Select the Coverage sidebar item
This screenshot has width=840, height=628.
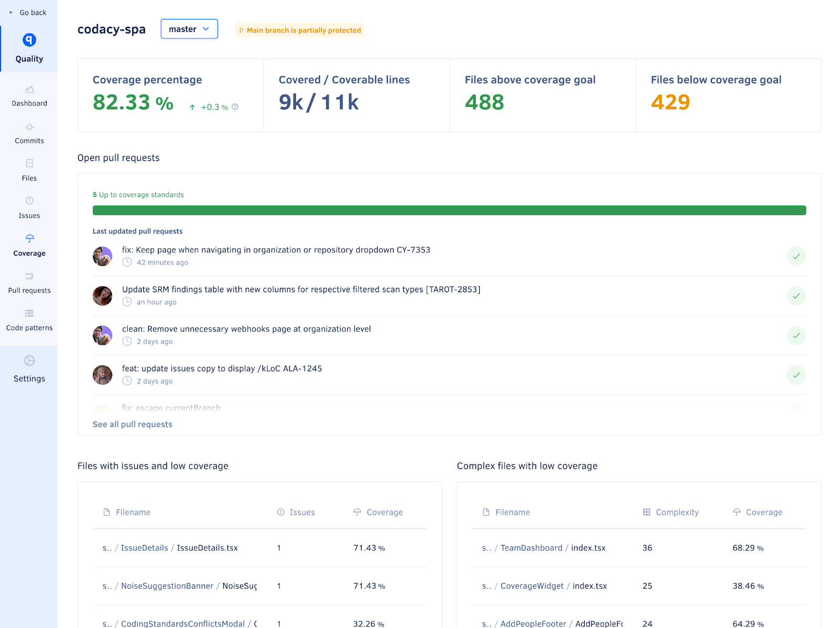[29, 246]
